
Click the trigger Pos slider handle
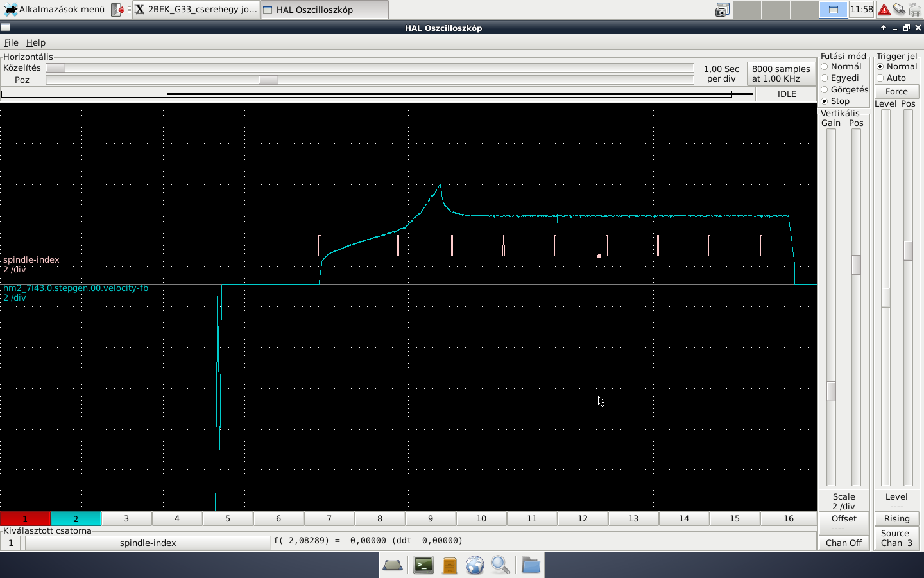tap(908, 250)
